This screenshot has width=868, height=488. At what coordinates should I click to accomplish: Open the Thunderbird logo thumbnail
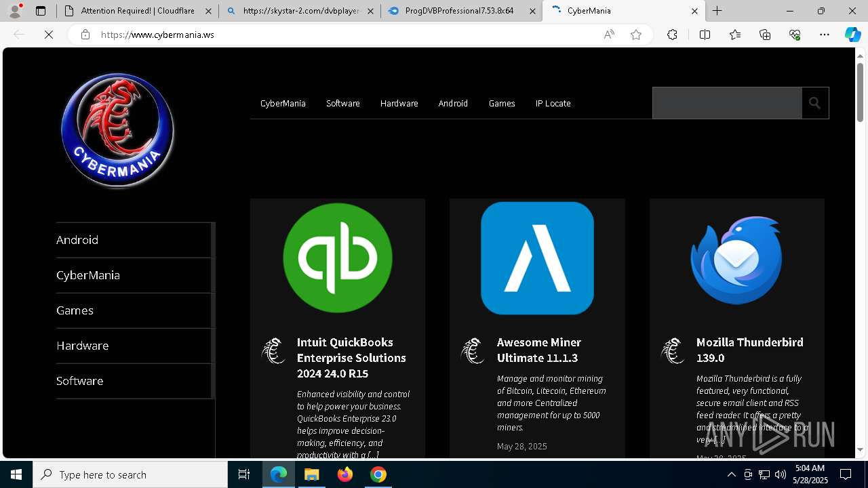coord(736,260)
